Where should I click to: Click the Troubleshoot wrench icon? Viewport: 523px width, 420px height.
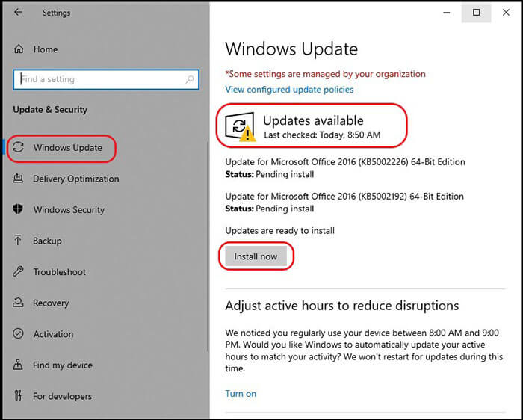coord(18,271)
